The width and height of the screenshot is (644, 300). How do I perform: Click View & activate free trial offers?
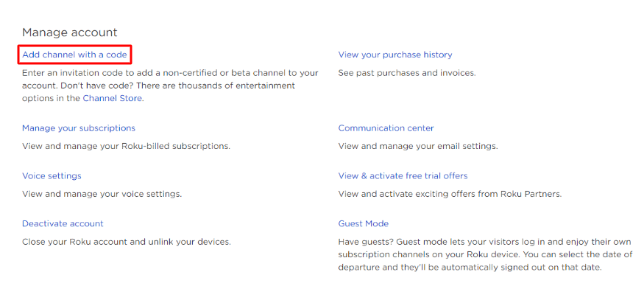pos(403,176)
